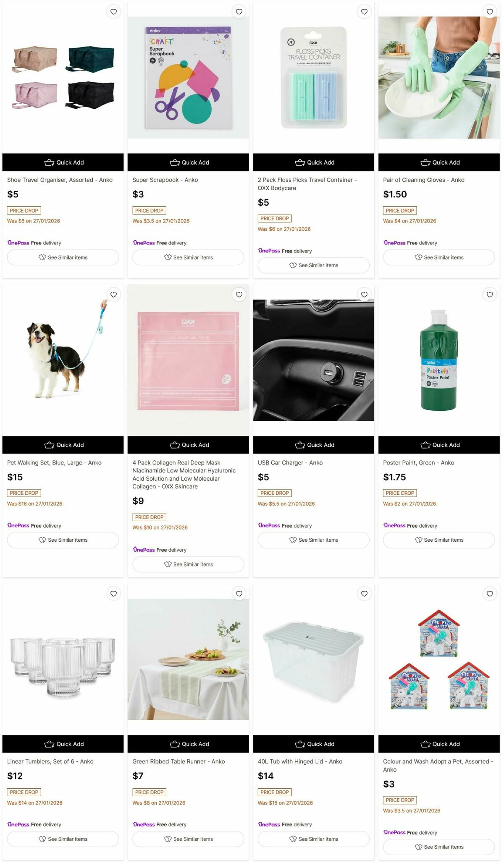Quick Add the USB Car Charger
The width and height of the screenshot is (504, 863).
[313, 444]
